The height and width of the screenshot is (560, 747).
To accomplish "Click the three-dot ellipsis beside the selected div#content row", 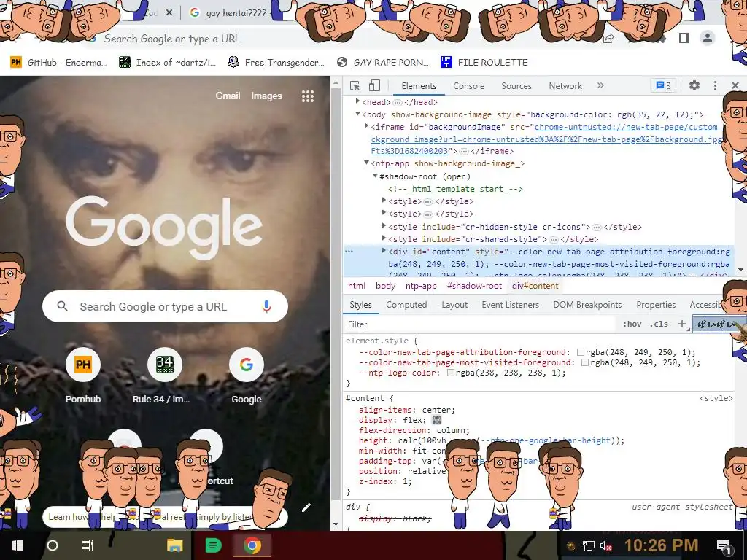I will pos(349,252).
